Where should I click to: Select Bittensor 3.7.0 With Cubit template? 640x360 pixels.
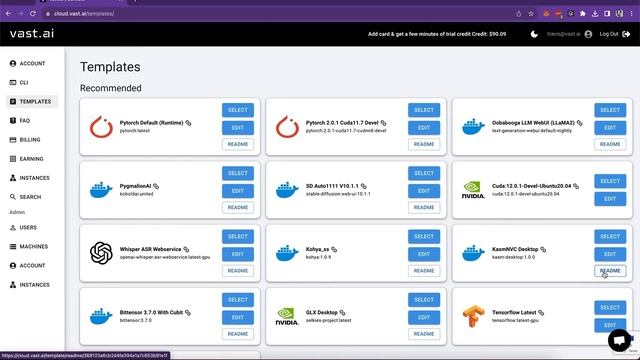[x=238, y=300]
